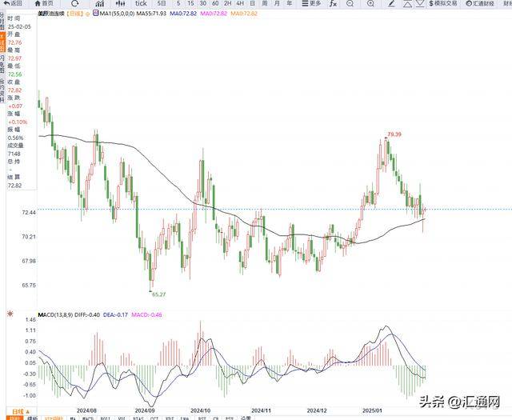
Task: Click the 美原油连续 chart title label
Action: 50,14
